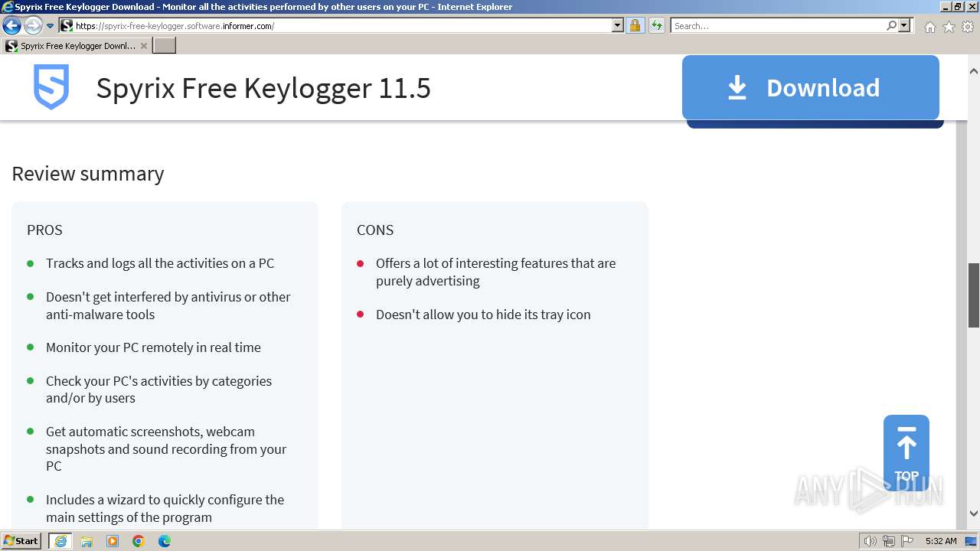Open a new blank tab
This screenshot has height=551, width=980.
coord(165,46)
